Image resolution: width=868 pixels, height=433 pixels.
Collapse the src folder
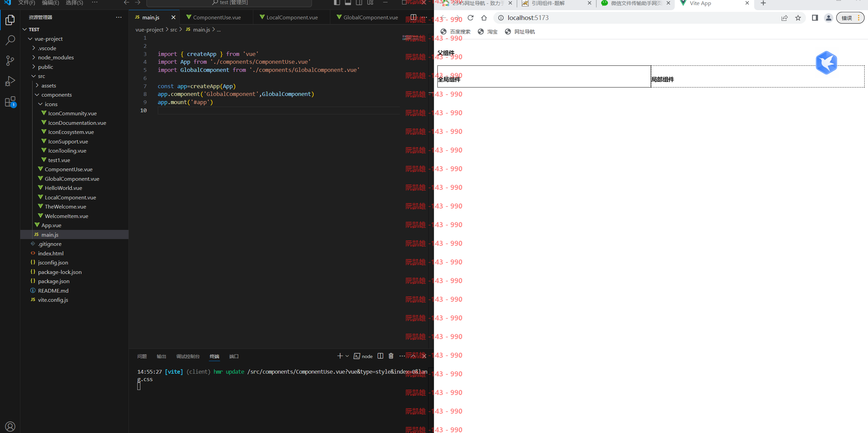[x=74, y=76]
